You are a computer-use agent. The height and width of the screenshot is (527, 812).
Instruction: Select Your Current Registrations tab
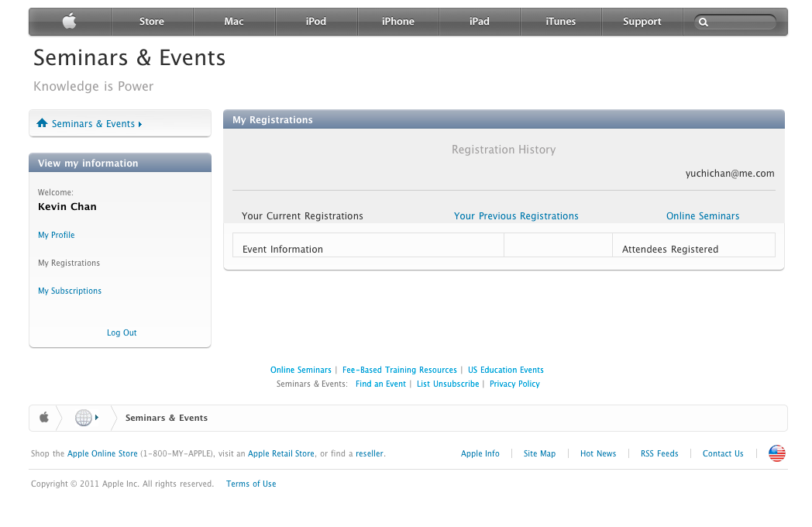click(x=302, y=216)
